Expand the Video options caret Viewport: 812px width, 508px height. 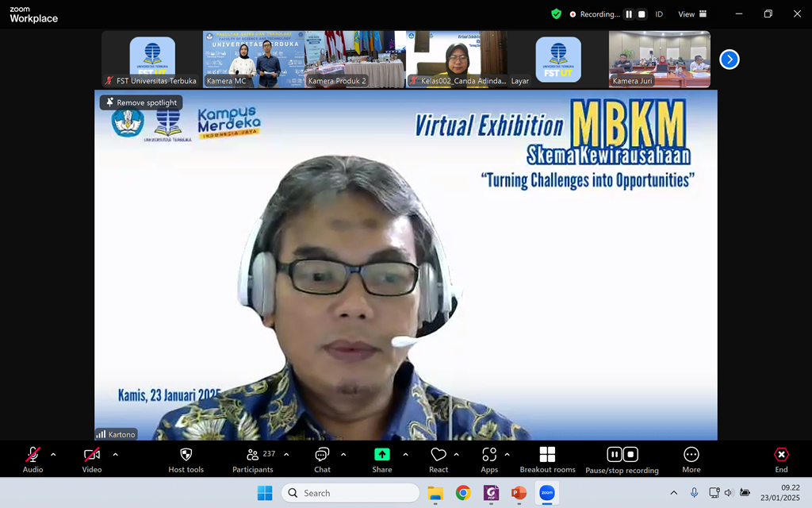[115, 455]
